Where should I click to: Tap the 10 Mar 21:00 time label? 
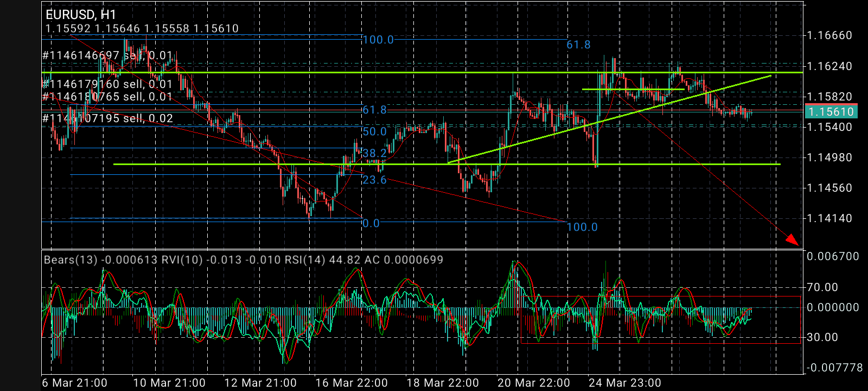[x=169, y=383]
